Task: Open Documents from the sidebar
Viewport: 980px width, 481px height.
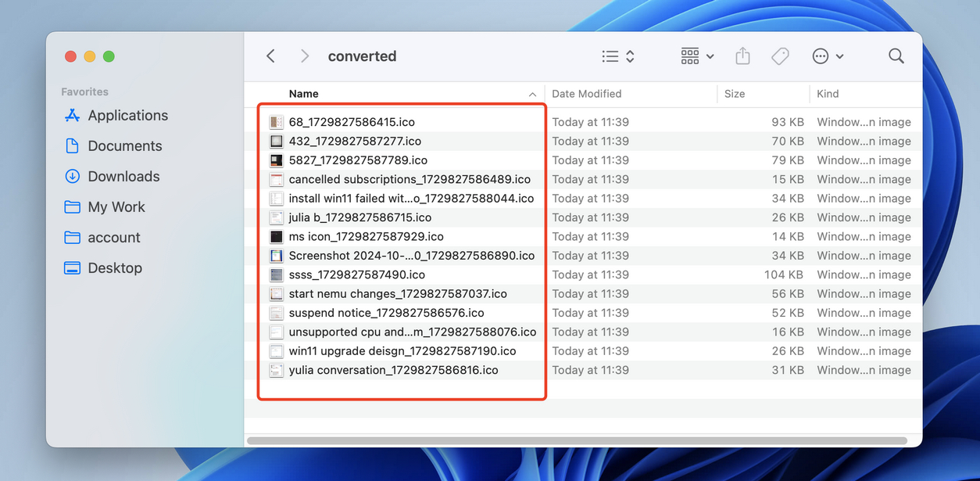Action: 71,145
